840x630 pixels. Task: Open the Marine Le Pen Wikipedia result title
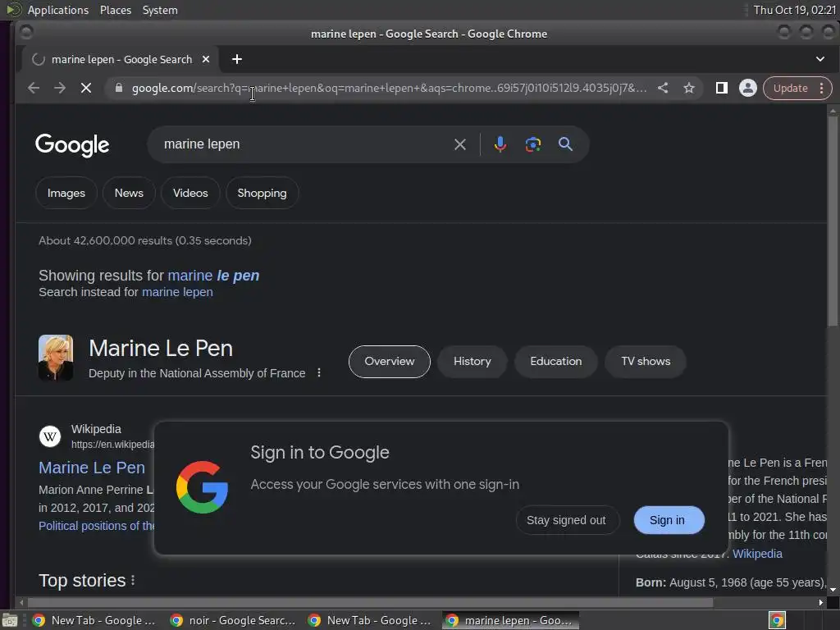coord(92,468)
